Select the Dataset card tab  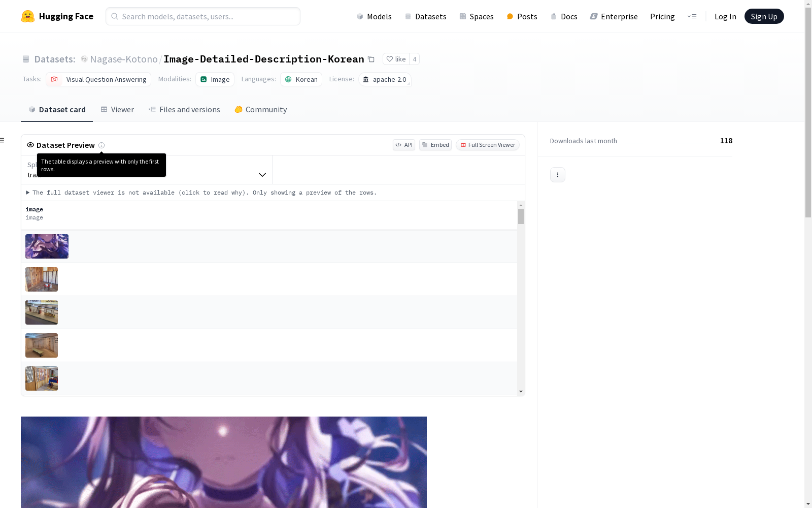pyautogui.click(x=57, y=110)
